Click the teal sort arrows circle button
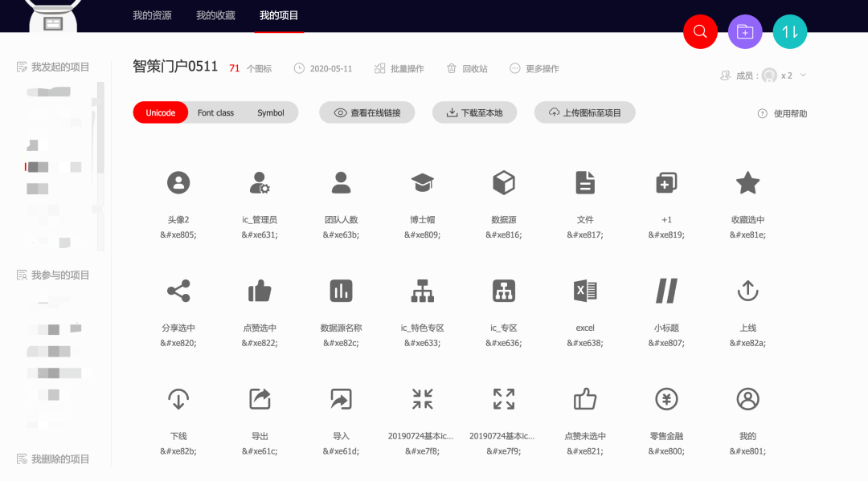Viewport: 868px width, 481px height. pyautogui.click(x=789, y=32)
